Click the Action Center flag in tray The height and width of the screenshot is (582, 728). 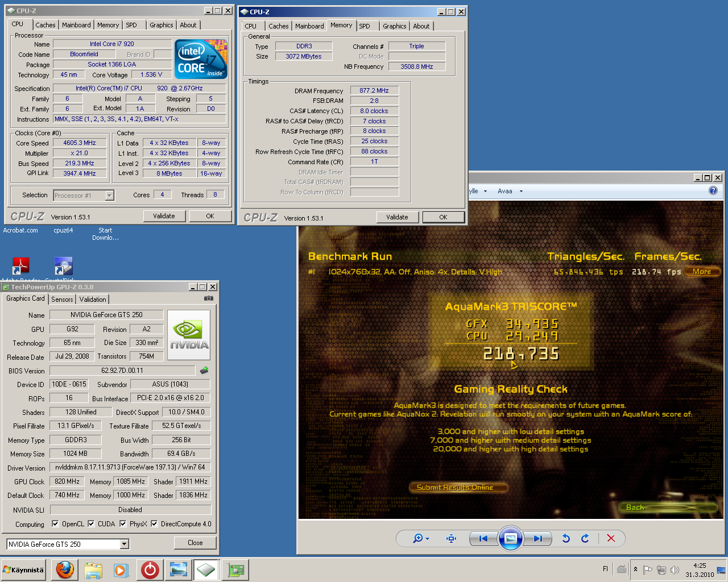[x=648, y=569]
